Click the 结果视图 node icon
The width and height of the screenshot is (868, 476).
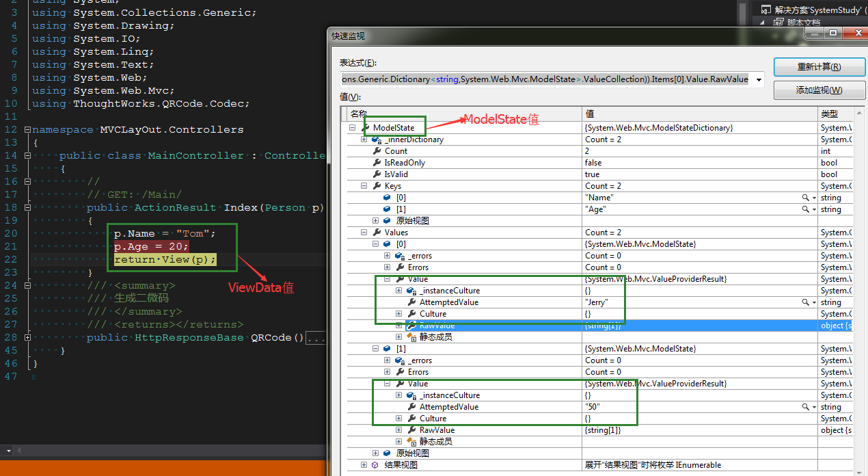pyautogui.click(x=375, y=465)
